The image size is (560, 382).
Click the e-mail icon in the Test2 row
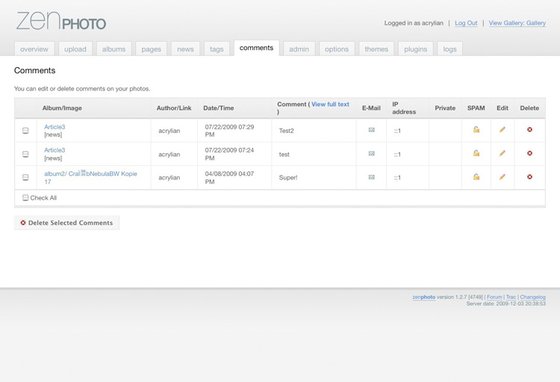[x=371, y=130]
